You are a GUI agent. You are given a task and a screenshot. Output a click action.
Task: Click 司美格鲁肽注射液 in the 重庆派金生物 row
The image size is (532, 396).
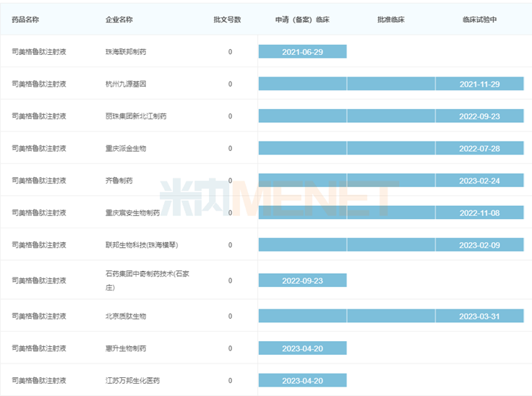point(39,148)
